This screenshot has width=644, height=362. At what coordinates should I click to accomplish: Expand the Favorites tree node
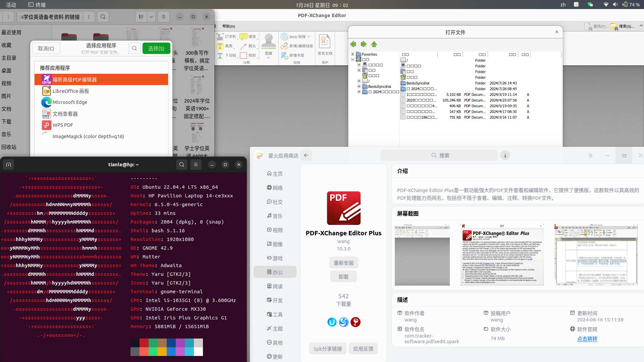(353, 54)
